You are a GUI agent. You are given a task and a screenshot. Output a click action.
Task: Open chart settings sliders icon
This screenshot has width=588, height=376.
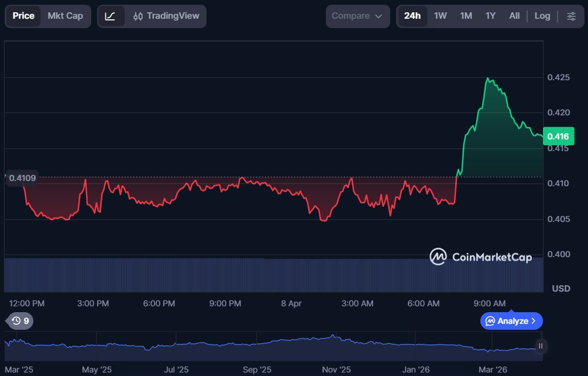click(x=571, y=16)
